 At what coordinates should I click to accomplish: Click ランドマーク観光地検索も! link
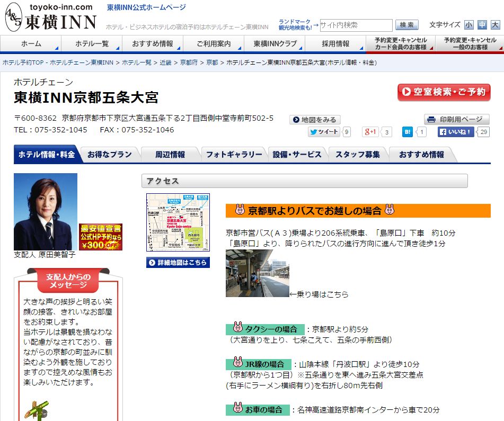(x=295, y=25)
